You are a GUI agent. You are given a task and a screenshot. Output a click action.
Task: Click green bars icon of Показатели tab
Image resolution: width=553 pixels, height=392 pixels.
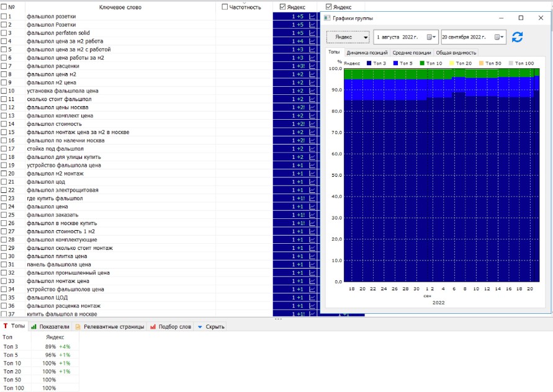(34, 327)
